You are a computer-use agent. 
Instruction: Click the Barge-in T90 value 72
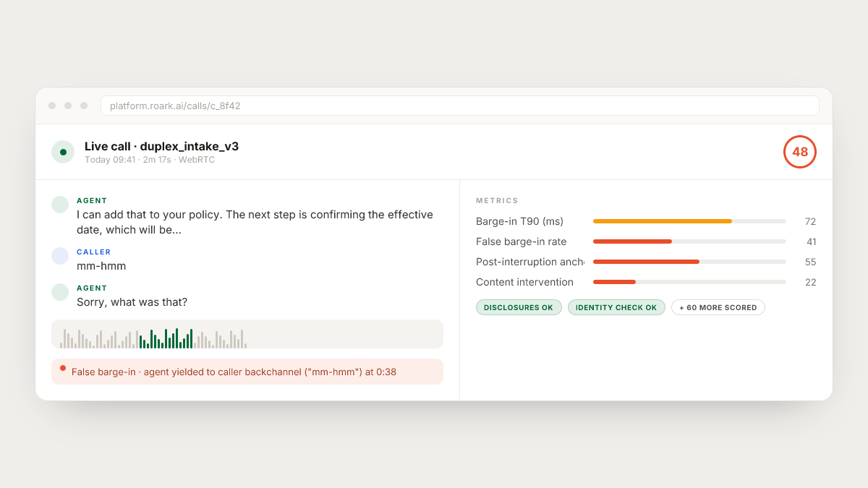[810, 221]
